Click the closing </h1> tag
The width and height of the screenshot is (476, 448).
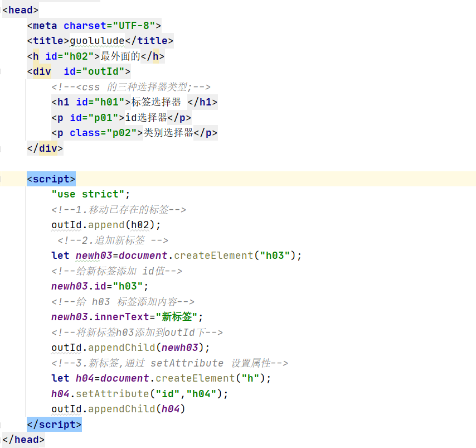point(202,102)
